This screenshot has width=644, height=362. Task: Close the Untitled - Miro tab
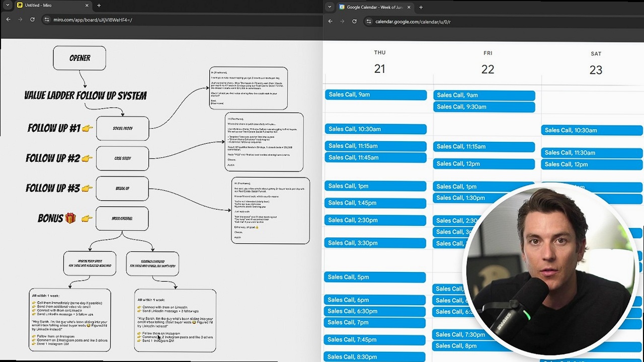coord(87,6)
